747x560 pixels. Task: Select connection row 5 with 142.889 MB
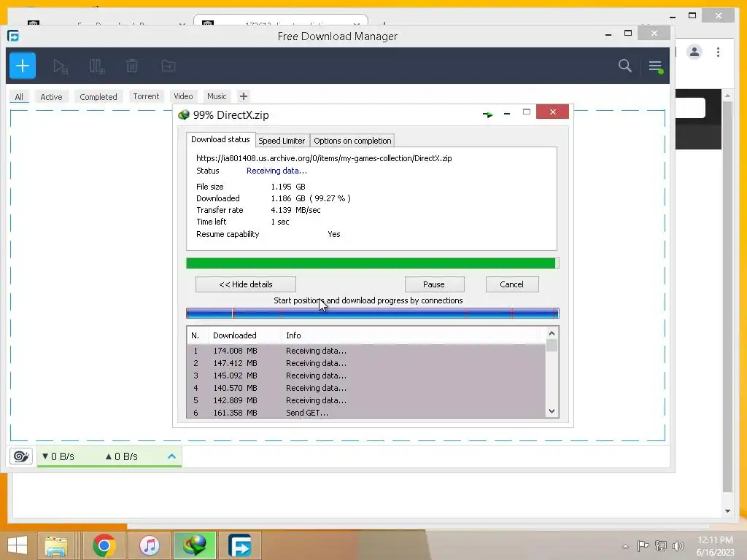coord(366,400)
